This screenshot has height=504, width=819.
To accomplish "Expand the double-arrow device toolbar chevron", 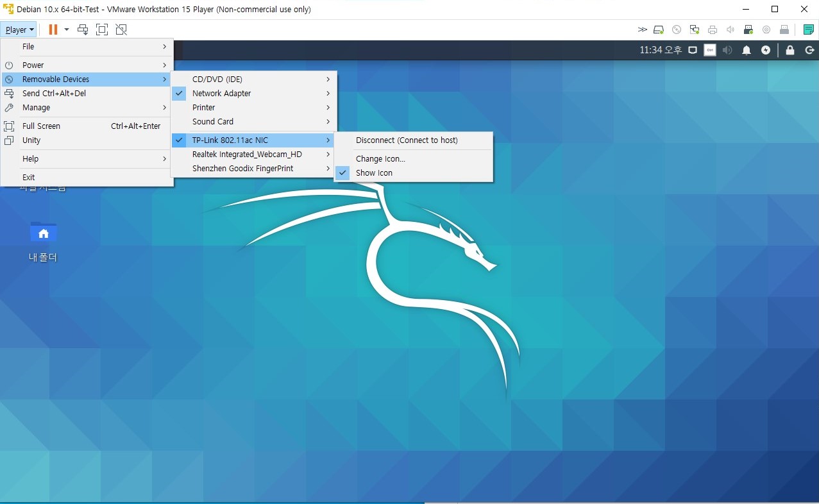I will point(643,29).
